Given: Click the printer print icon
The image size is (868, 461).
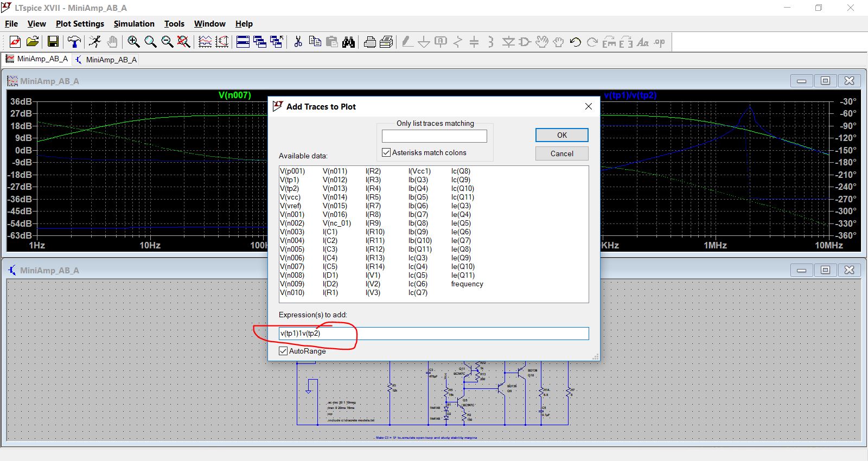Looking at the screenshot, I should point(387,42).
